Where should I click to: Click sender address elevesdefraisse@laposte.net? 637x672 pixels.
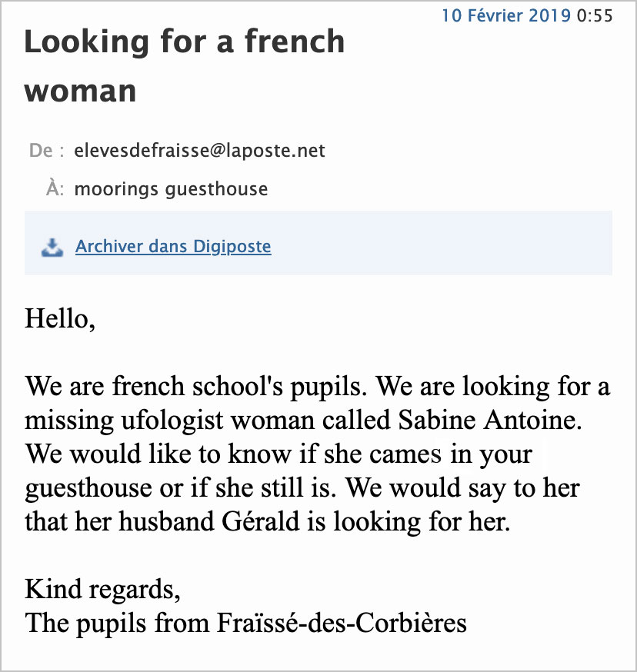point(199,151)
